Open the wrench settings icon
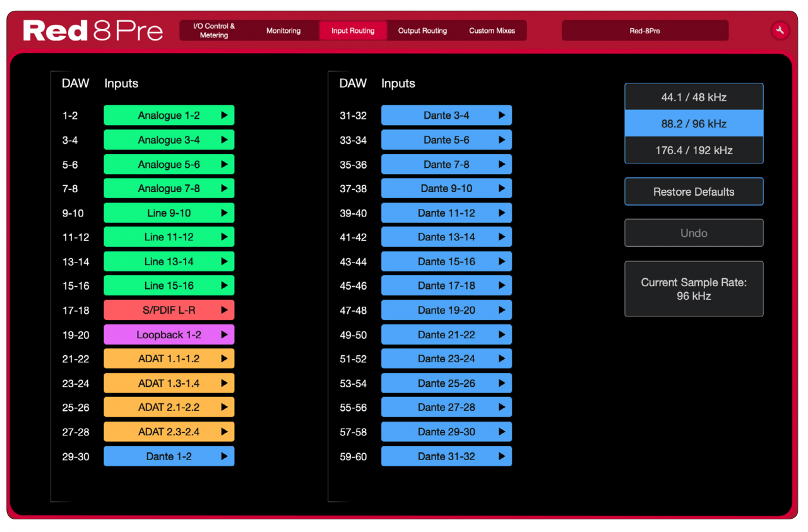This screenshot has width=808, height=532. (780, 30)
